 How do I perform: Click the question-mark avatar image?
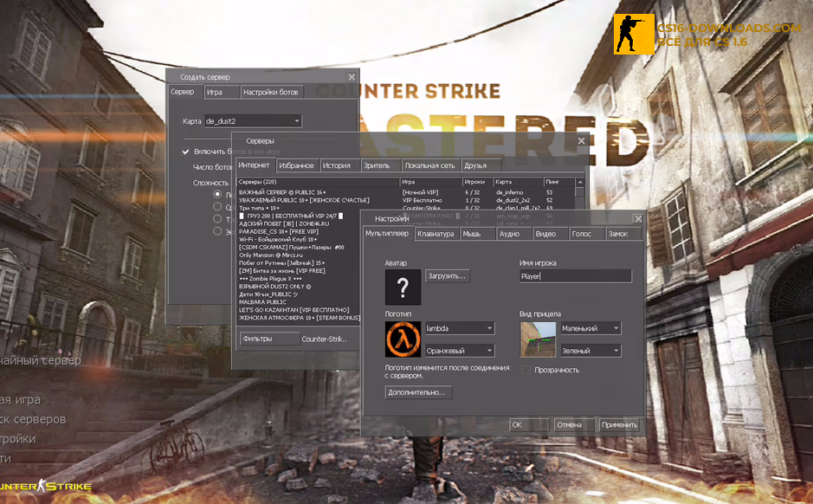[403, 287]
